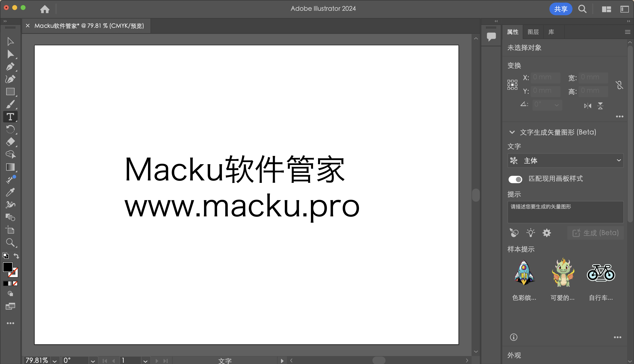Screen dimensions: 634x364
Task: Switch to the 属性 tab
Action: pos(512,32)
